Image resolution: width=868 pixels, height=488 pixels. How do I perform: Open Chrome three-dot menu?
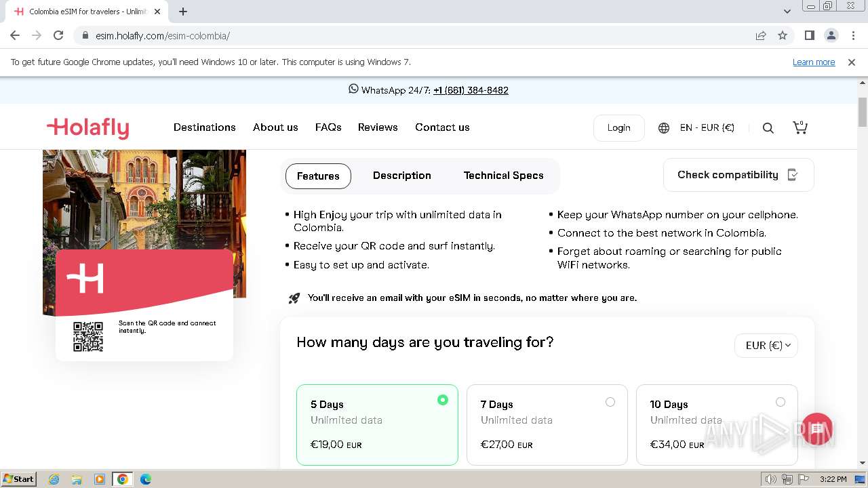coord(853,35)
